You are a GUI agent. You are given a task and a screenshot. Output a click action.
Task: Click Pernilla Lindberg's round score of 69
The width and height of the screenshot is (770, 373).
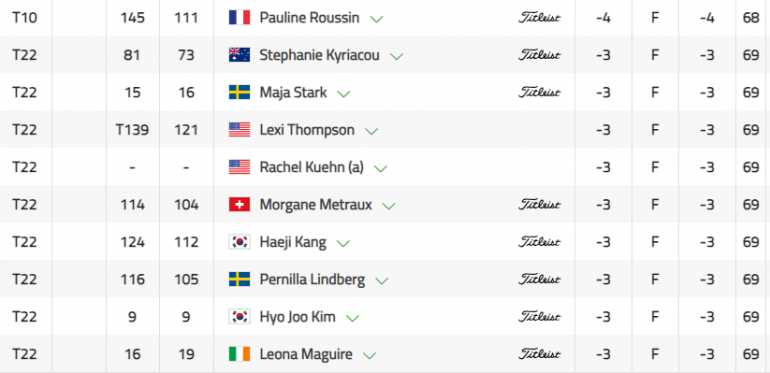(x=751, y=279)
